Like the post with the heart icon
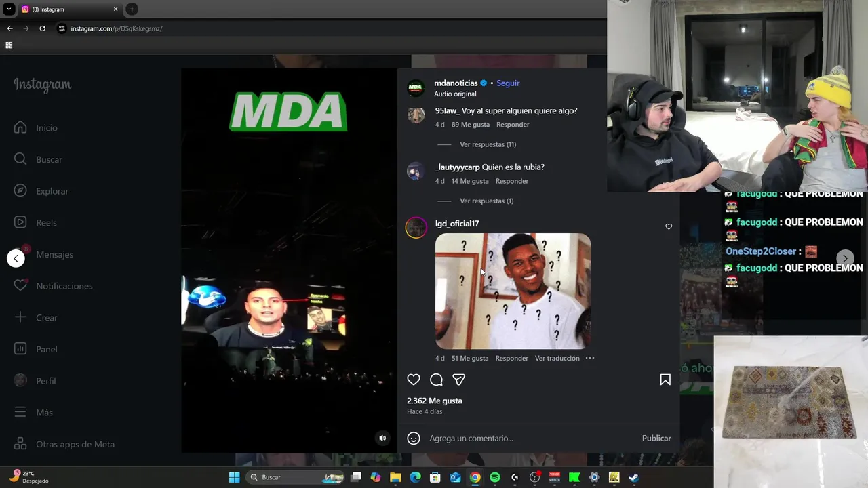 coord(414,380)
